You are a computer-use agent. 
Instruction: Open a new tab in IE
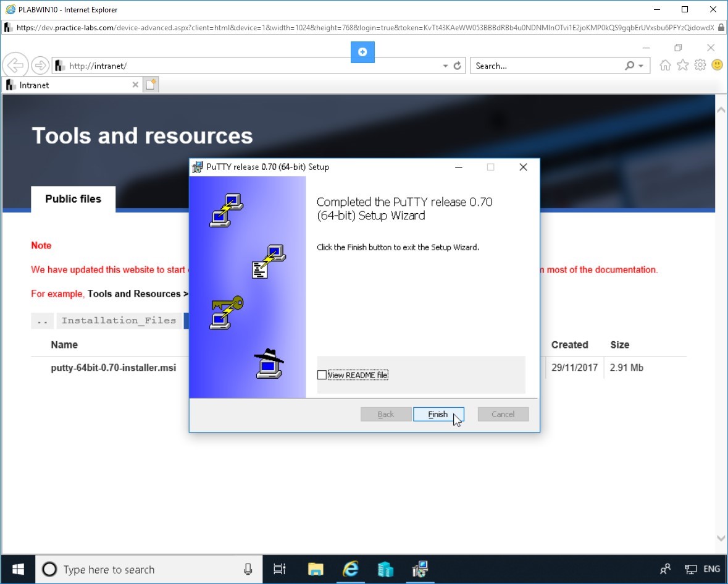coord(151,85)
